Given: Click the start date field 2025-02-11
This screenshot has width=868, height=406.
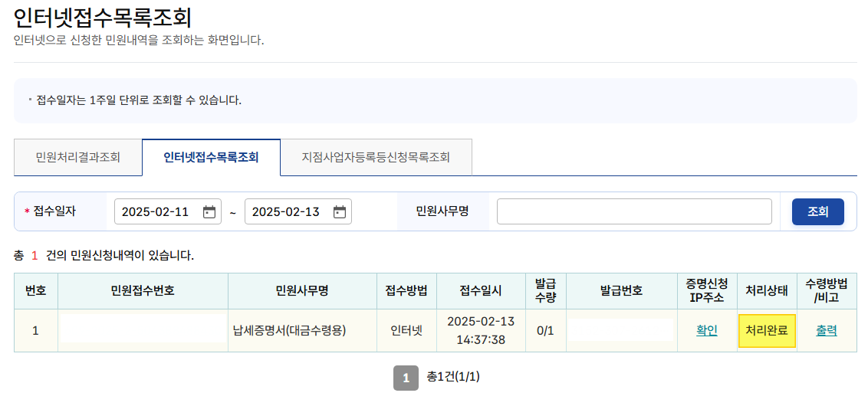Looking at the screenshot, I should coord(156,212).
